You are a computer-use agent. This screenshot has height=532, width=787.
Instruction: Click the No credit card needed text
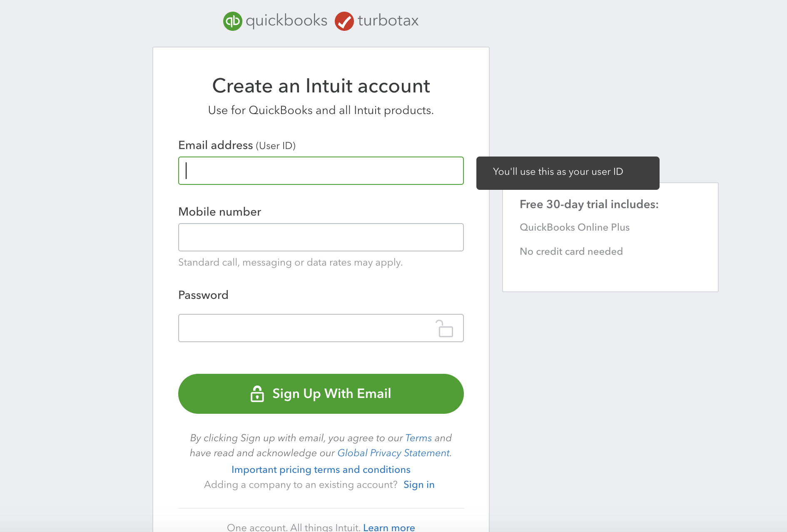(x=571, y=251)
